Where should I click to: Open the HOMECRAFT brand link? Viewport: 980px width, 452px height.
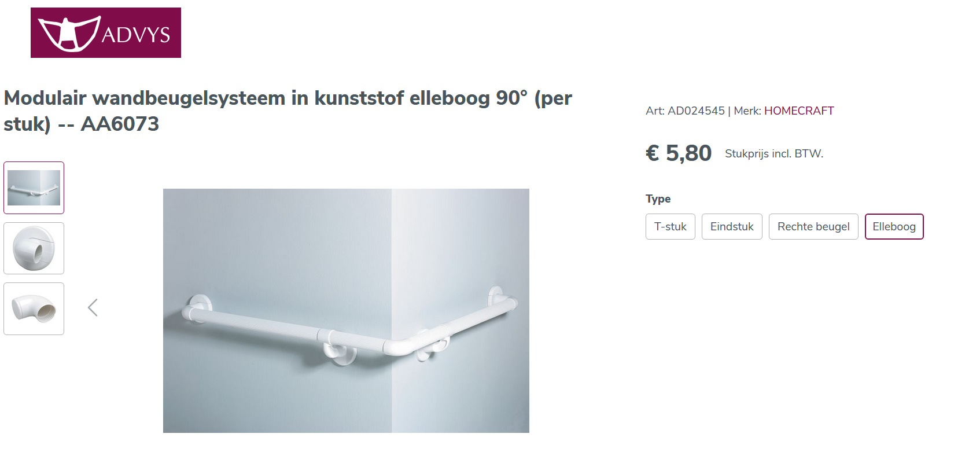tap(799, 111)
